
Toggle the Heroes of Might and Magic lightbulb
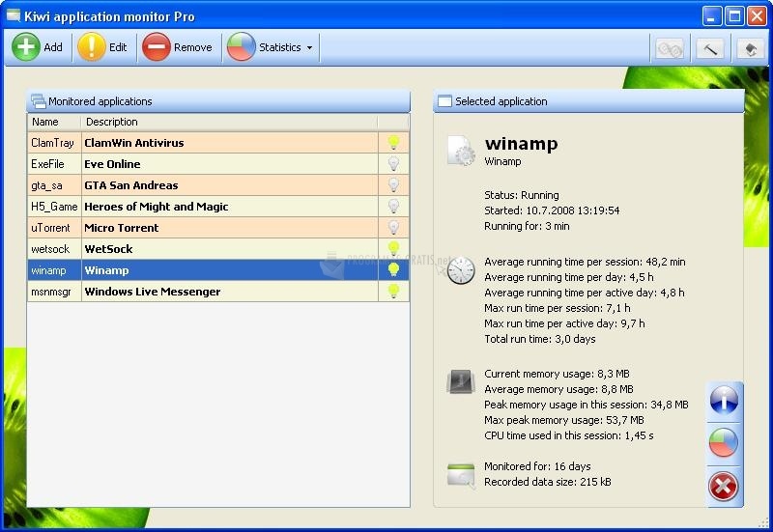[x=393, y=206]
